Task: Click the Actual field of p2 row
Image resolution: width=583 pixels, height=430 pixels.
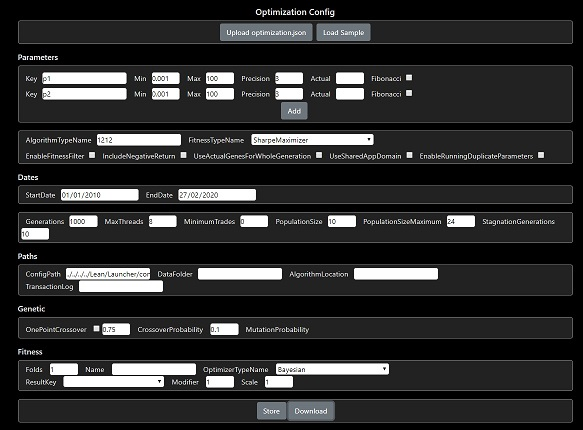Action: (x=350, y=94)
